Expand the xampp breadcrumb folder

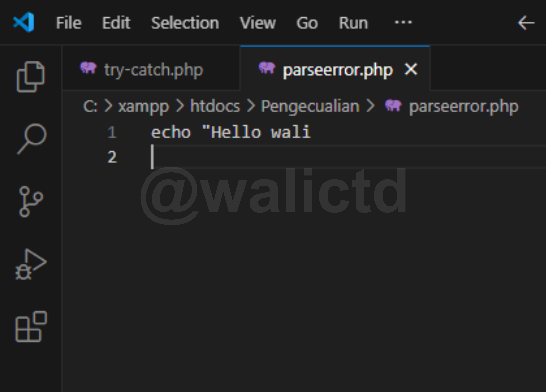pos(144,106)
